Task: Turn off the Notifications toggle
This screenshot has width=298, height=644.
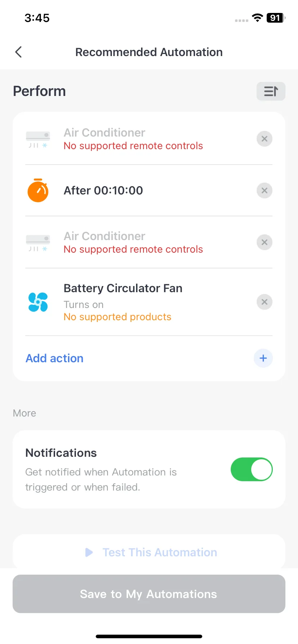Action: tap(252, 469)
